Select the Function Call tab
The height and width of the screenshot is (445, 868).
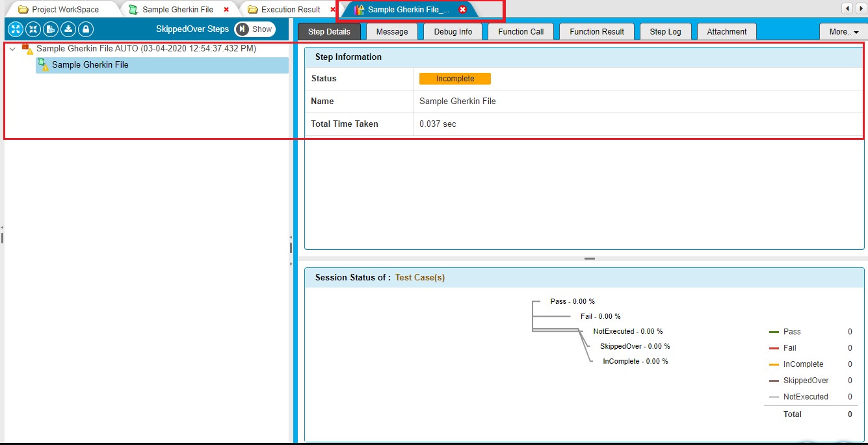[521, 32]
